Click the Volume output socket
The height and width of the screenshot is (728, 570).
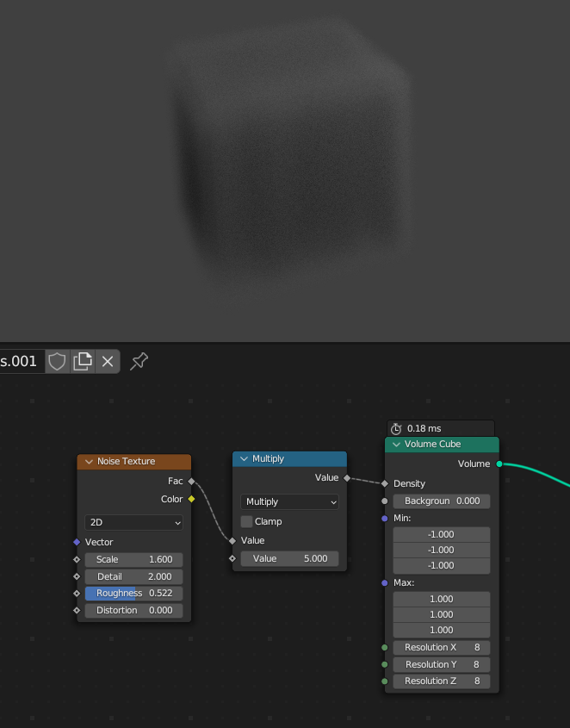coord(499,464)
